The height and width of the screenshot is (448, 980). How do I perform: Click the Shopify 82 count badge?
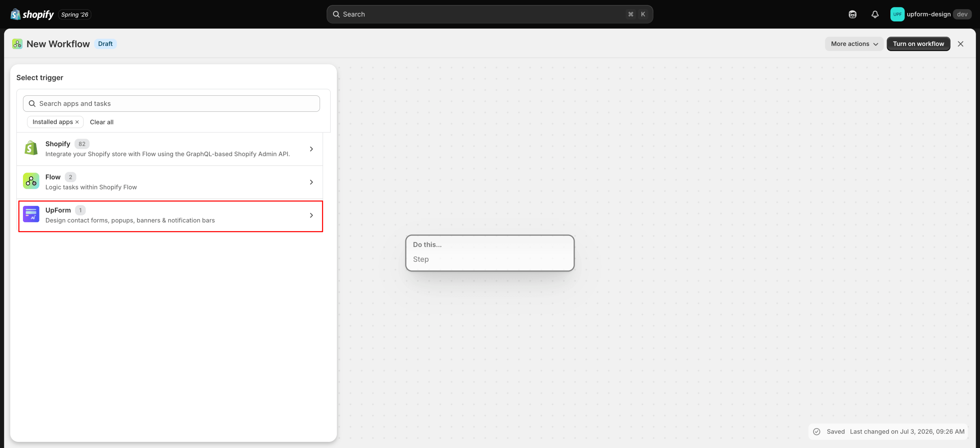(82, 144)
